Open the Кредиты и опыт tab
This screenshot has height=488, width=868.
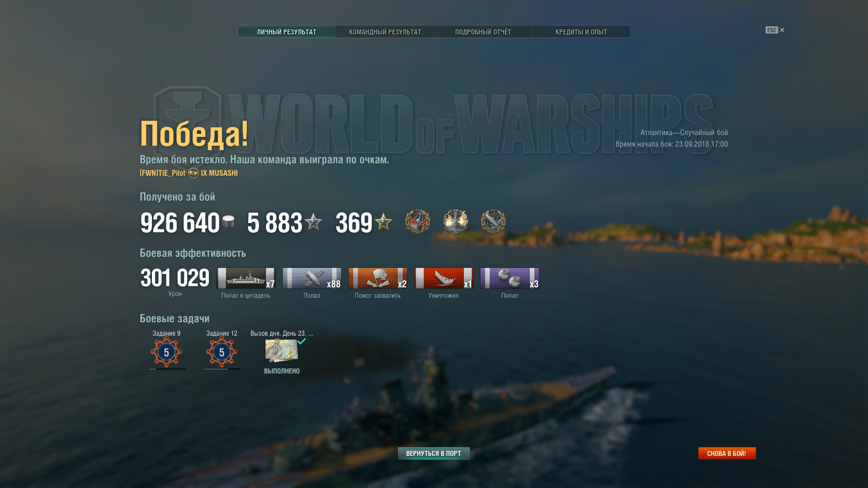click(581, 32)
